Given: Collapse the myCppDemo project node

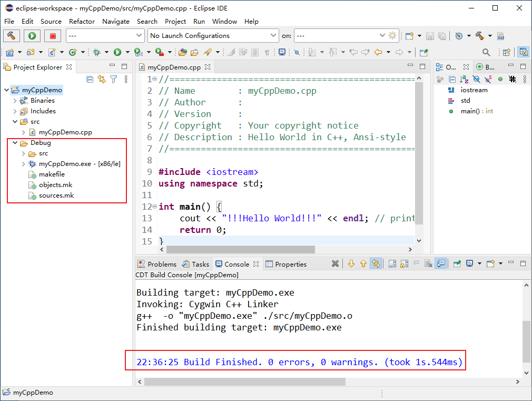Looking at the screenshot, I should click(x=6, y=90).
